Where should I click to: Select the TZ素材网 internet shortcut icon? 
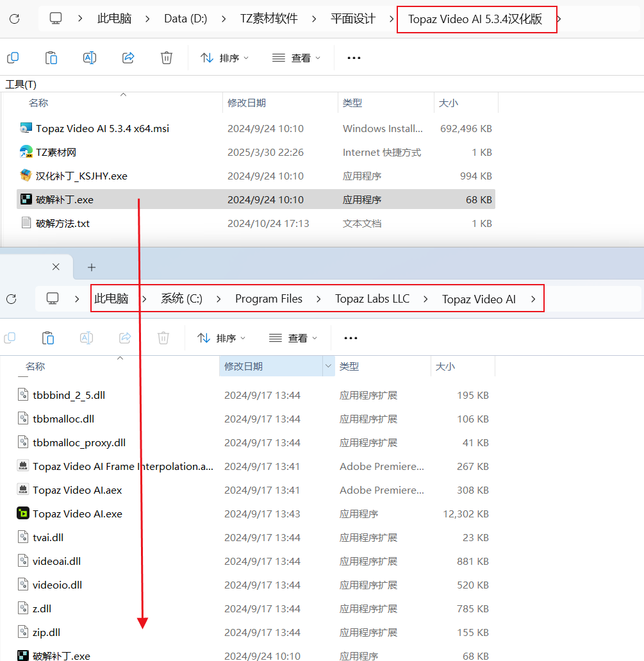[26, 152]
